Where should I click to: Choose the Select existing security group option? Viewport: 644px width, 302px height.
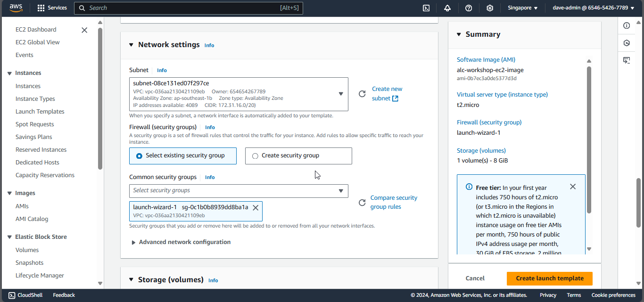point(139,156)
